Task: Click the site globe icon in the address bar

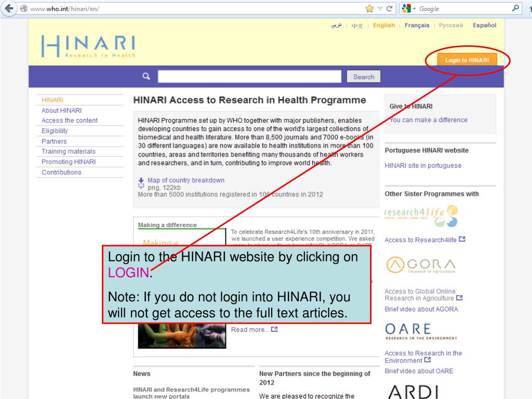Action: click(24, 8)
